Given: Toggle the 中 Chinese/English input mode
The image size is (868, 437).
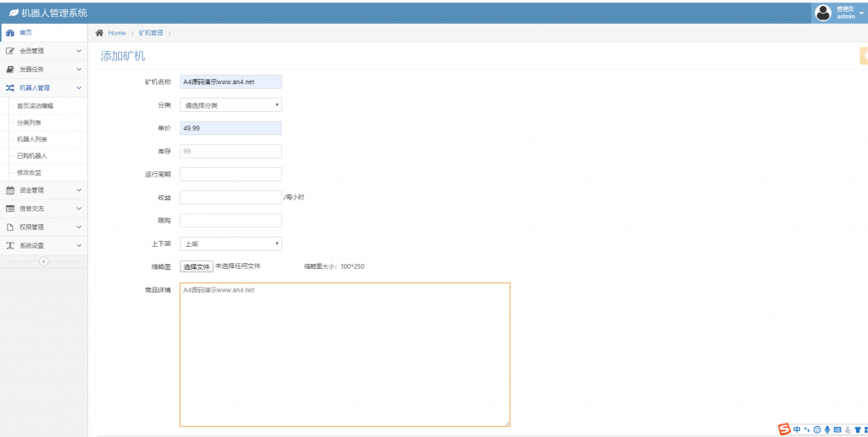Looking at the screenshot, I should [x=797, y=429].
